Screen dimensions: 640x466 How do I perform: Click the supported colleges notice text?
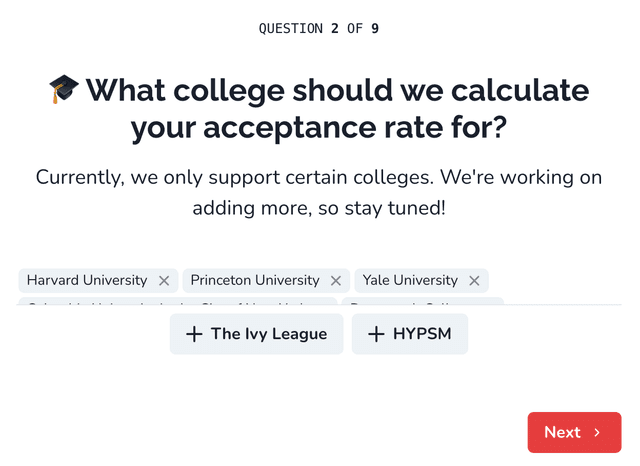(319, 193)
